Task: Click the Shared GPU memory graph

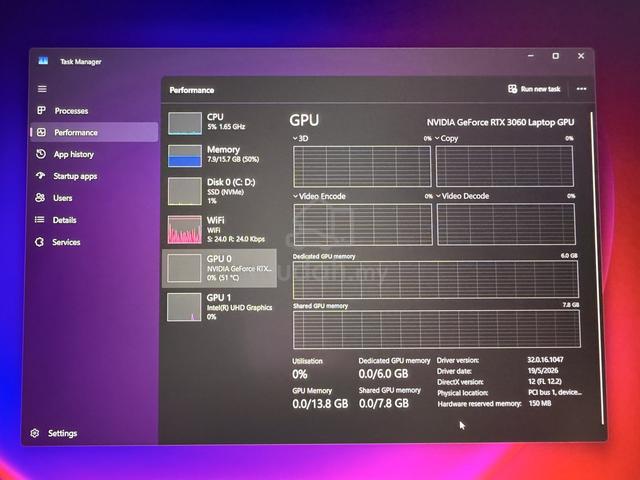Action: point(436,329)
